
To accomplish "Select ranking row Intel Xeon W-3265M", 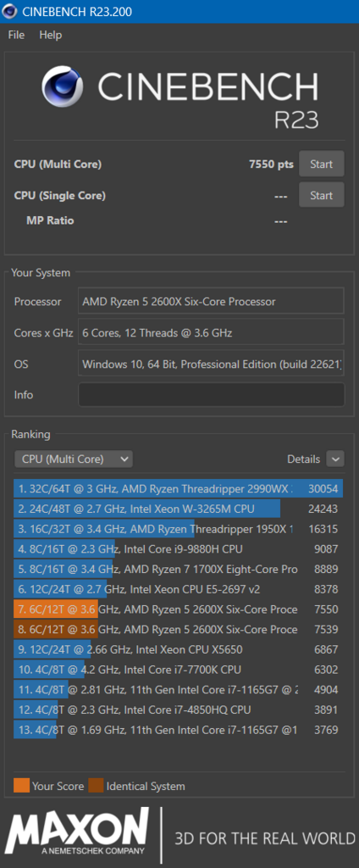I will pos(178,509).
